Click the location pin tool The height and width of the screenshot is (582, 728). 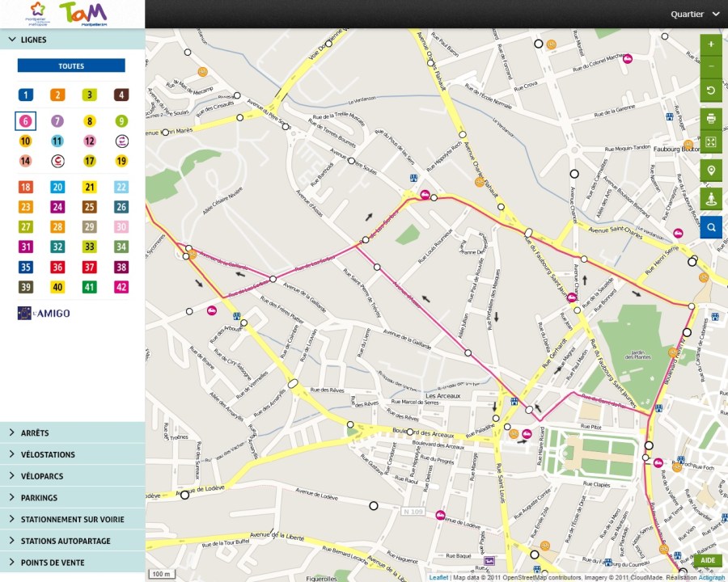point(711,170)
